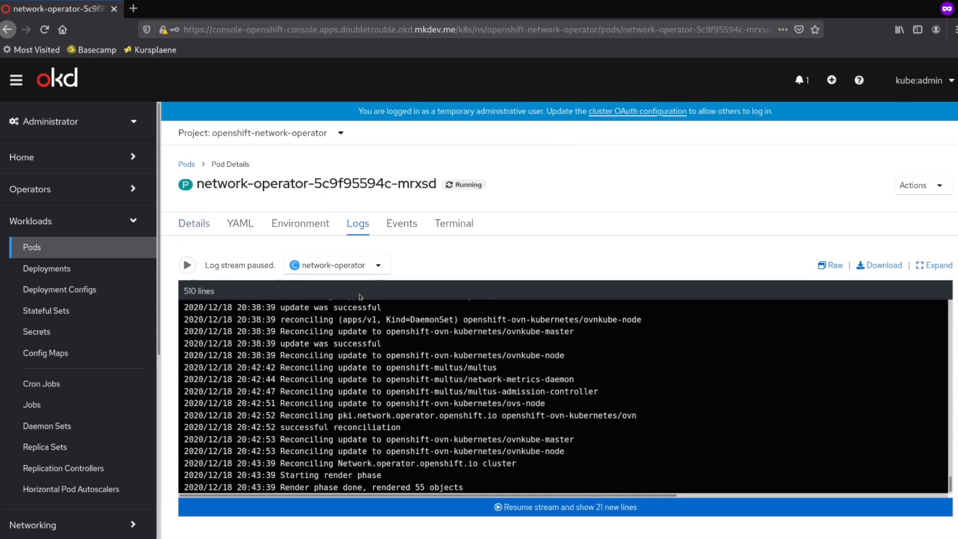Open Jobs in the sidebar
Screen dimensions: 958x539
click(x=32, y=405)
